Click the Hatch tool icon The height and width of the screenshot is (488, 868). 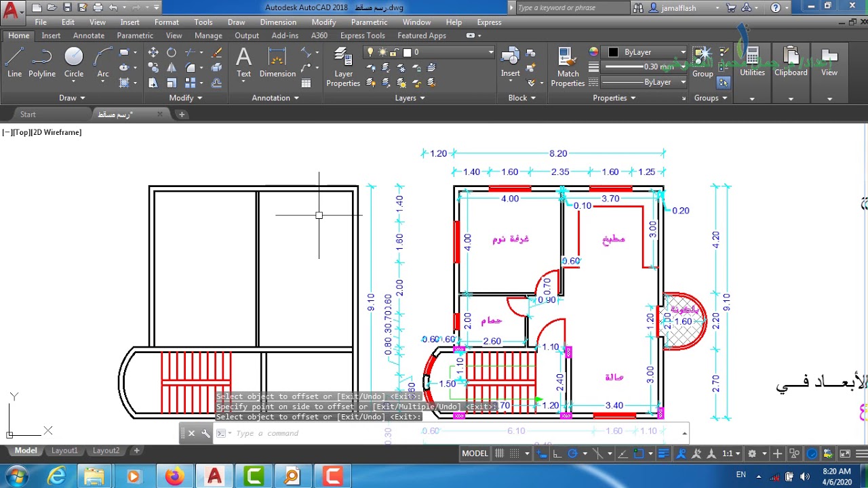tap(124, 83)
